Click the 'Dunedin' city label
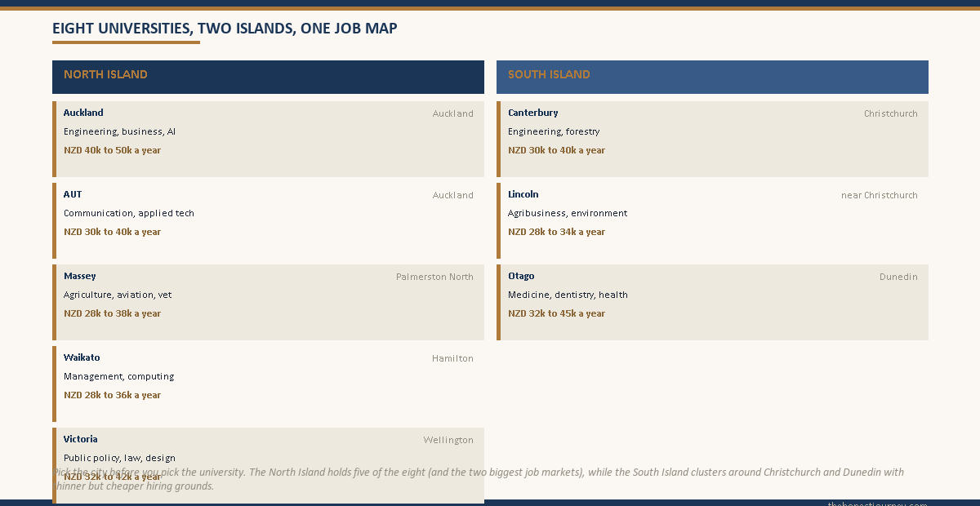The width and height of the screenshot is (980, 506). point(898,277)
